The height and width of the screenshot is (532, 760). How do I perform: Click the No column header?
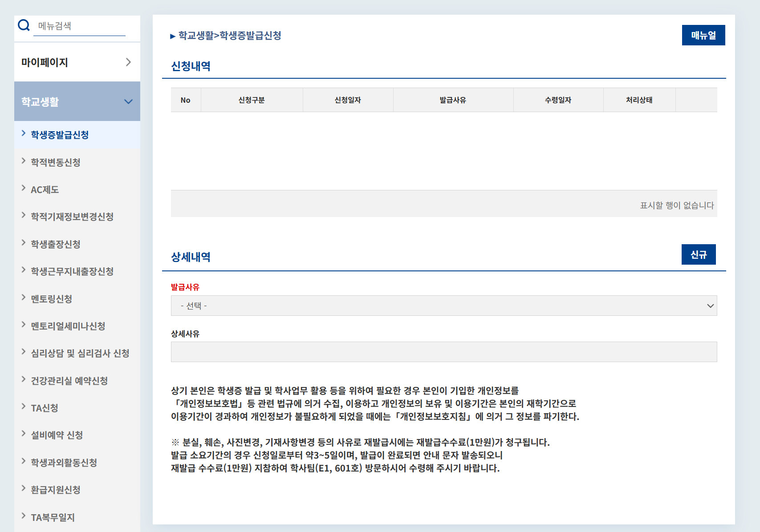click(186, 100)
